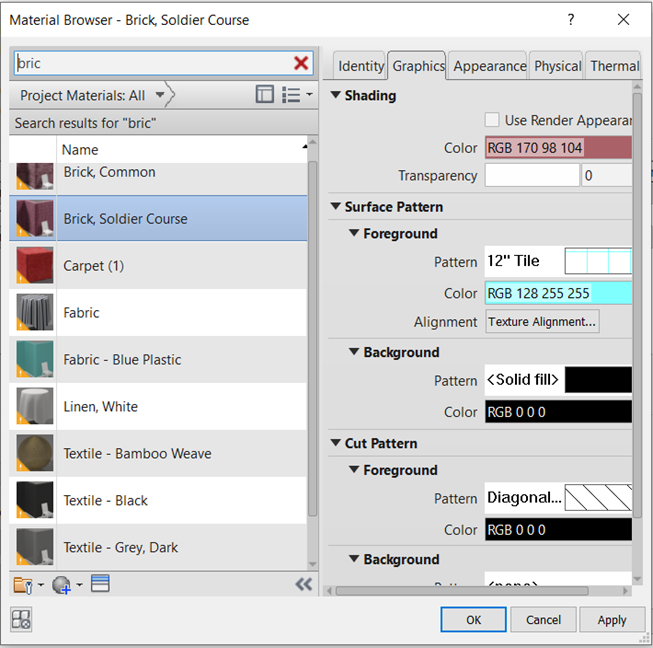Open shading color RGB 170 98 104

(x=558, y=148)
